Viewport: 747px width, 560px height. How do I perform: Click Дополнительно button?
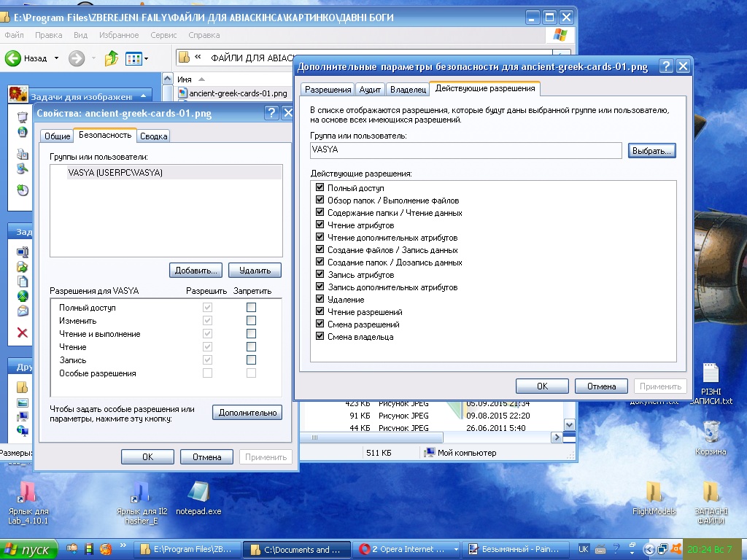247,413
